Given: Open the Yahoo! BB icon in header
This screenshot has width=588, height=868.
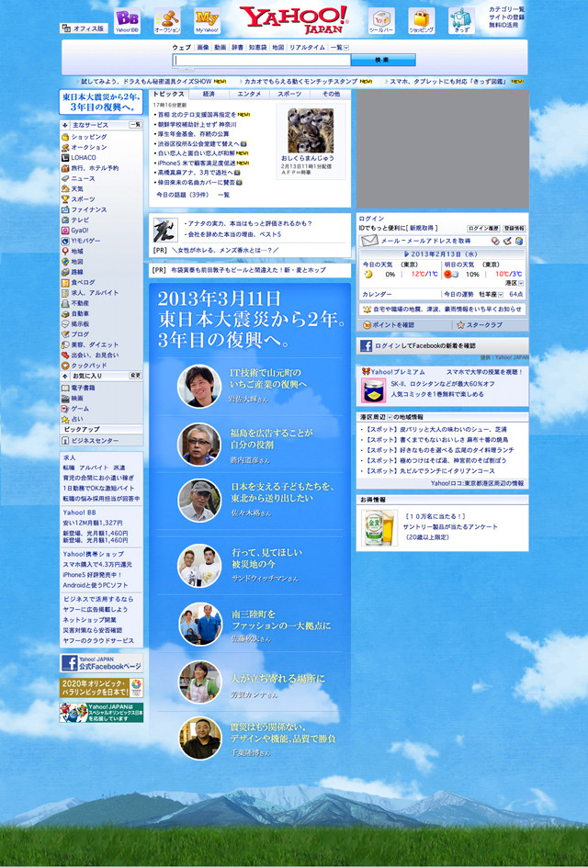Looking at the screenshot, I should pos(128,22).
